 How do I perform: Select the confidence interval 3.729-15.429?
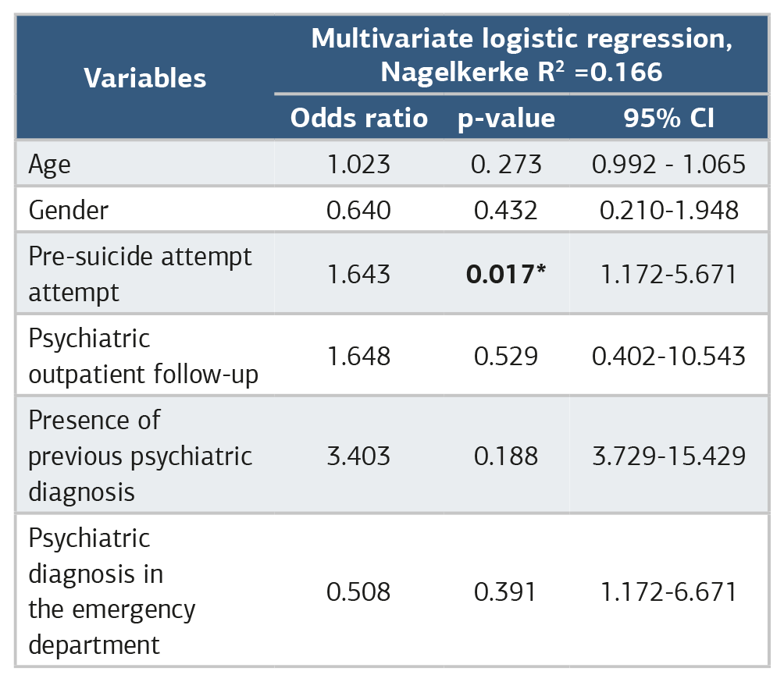(x=668, y=456)
